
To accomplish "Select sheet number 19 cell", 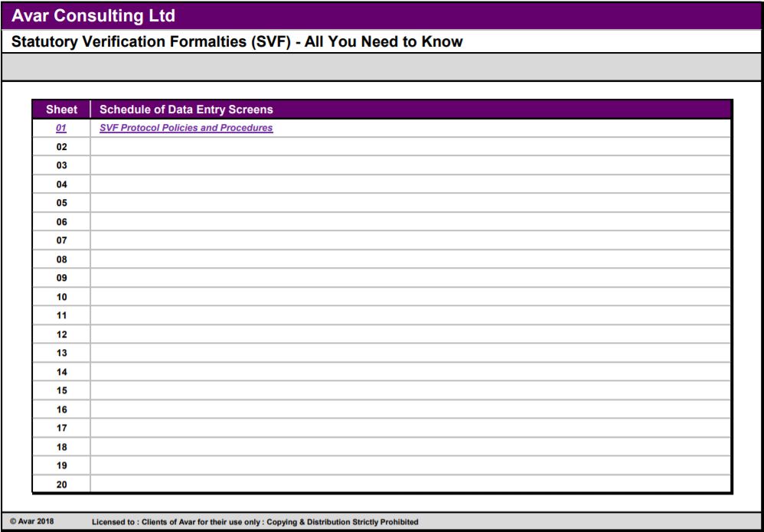I will pyautogui.click(x=61, y=465).
